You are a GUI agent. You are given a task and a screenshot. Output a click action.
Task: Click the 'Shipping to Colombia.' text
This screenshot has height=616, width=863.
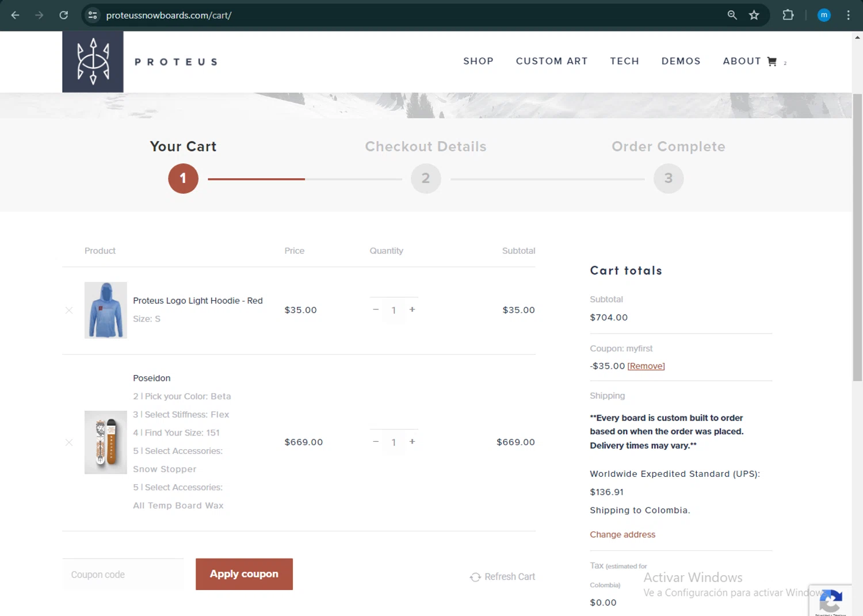coord(640,510)
